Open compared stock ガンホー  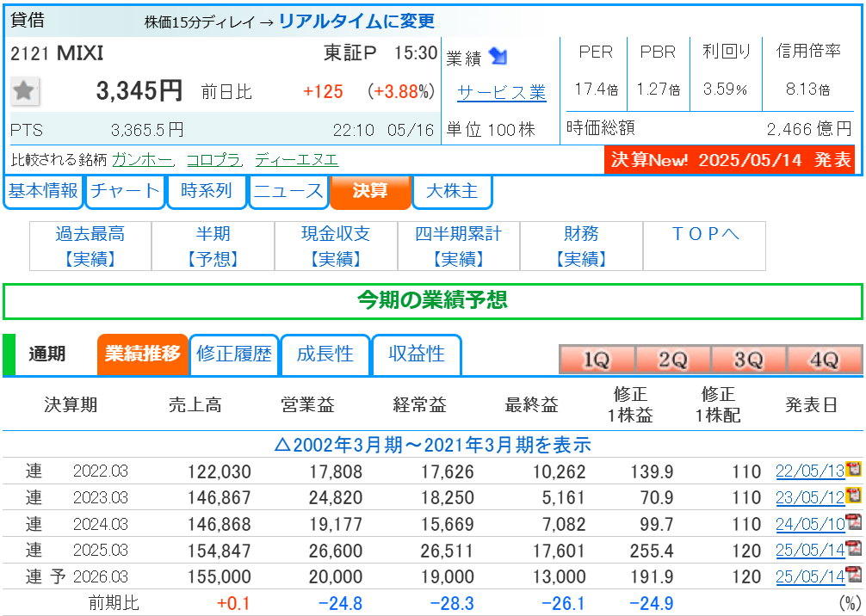click(143, 159)
